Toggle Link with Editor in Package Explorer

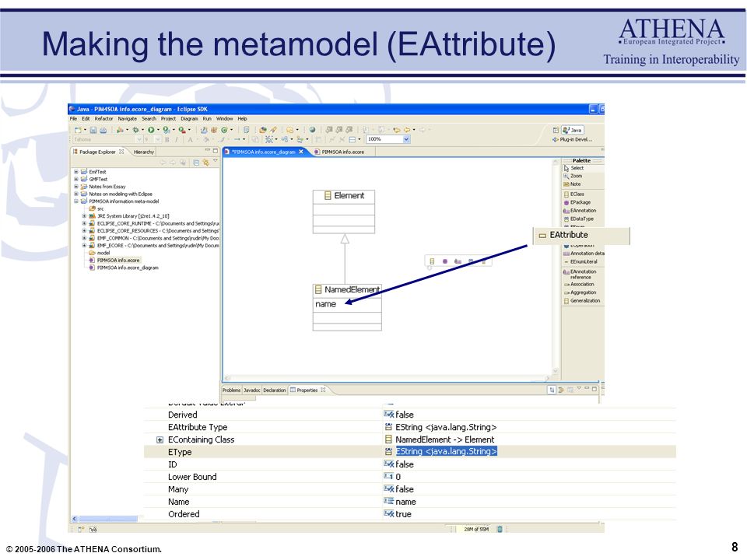coord(205,163)
